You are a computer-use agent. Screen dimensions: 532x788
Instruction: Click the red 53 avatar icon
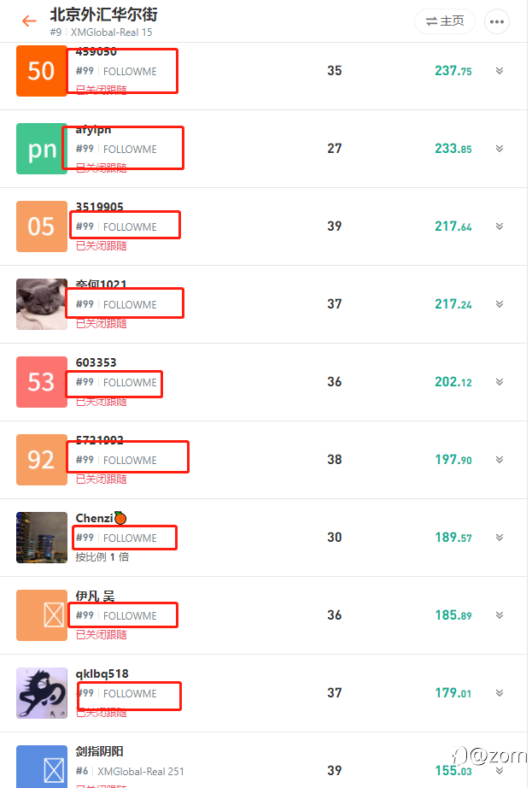tap(41, 382)
